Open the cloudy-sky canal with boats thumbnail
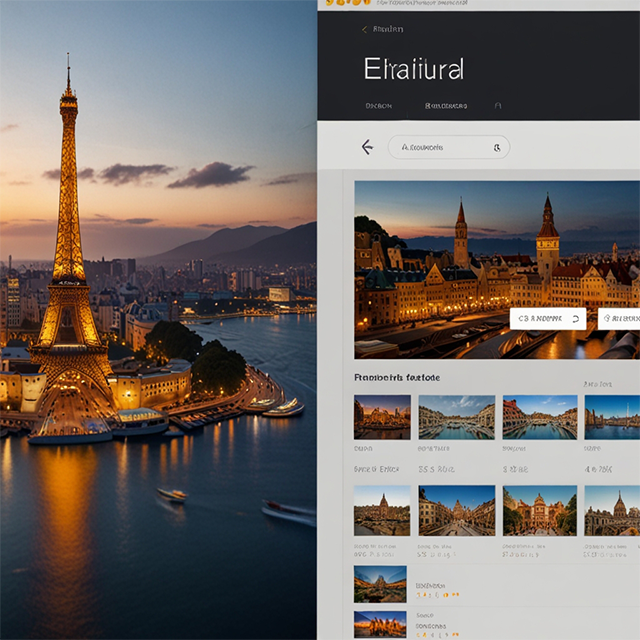The width and height of the screenshot is (640, 640). tap(457, 417)
